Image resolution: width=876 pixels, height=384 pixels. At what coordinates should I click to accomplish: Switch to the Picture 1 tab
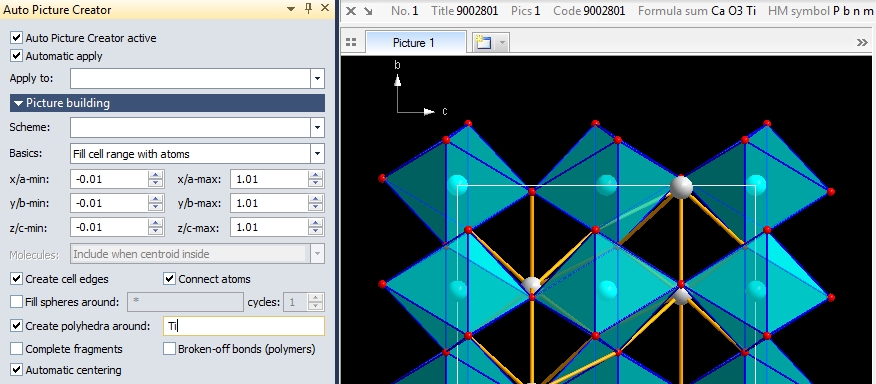pyautogui.click(x=415, y=42)
